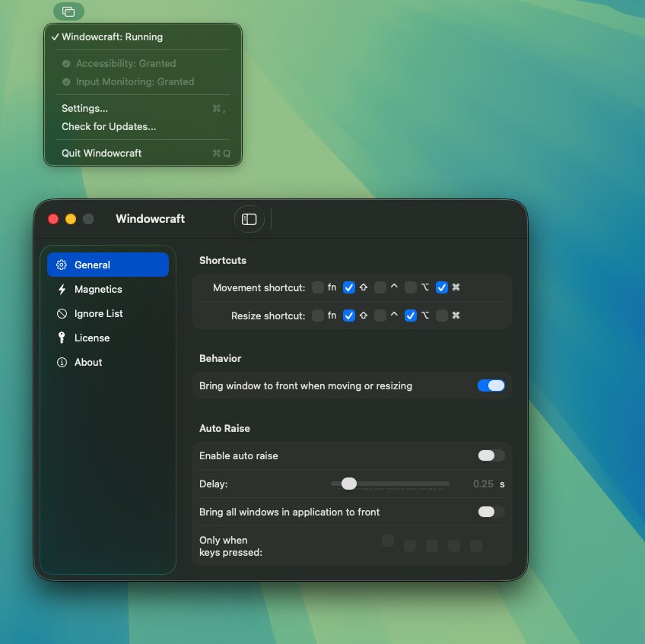Screen dimensions: 645x644
Task: Check fn in the Movement shortcut
Action: pos(317,287)
